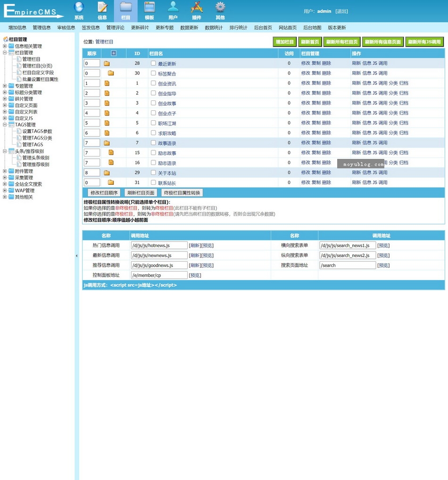Click page icon of 创业点子 row
Screen dimensions: 448x480
[x=107, y=113]
